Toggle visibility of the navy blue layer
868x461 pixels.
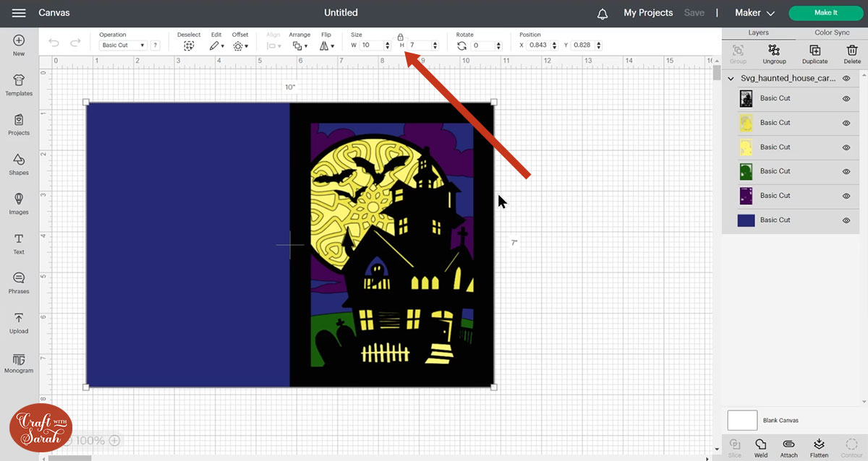tap(846, 220)
